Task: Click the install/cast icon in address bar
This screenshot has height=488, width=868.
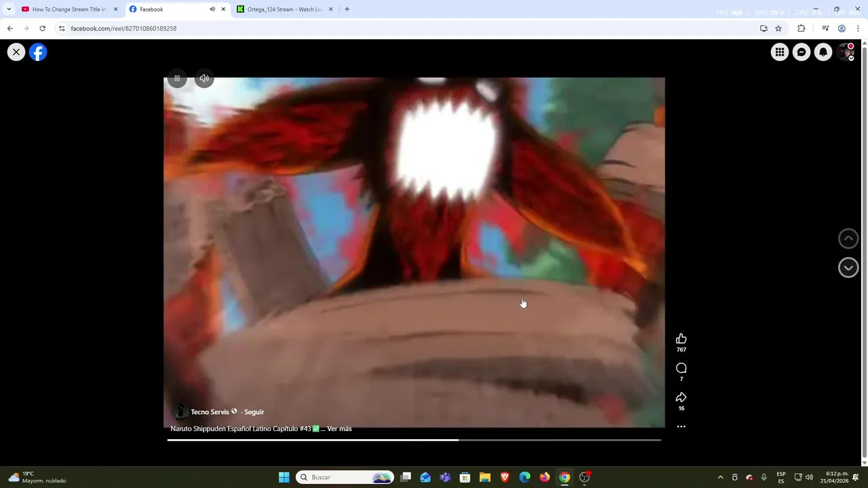Action: pyautogui.click(x=764, y=28)
